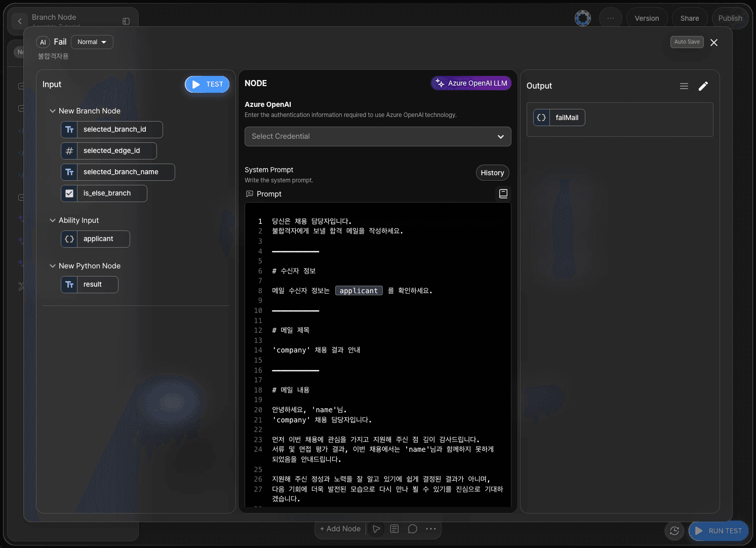Click the is_else_branch checkbox icon
Image resolution: width=756 pixels, height=548 pixels.
pyautogui.click(x=69, y=193)
